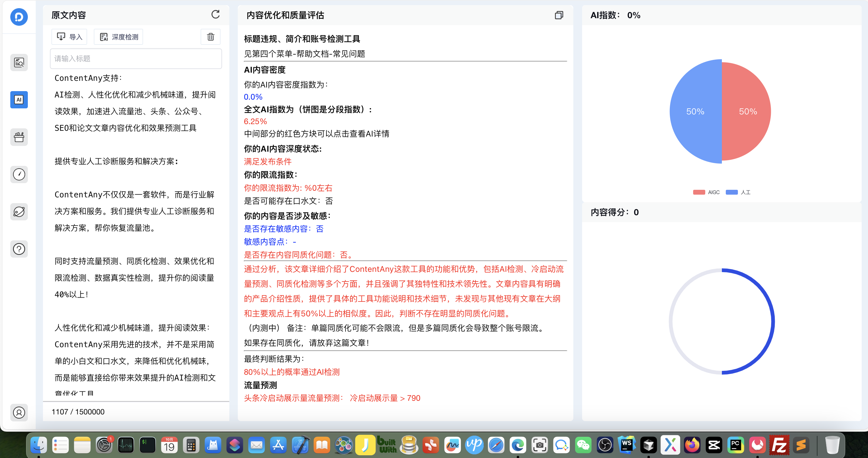Click the ContentAny logo at the top
The height and width of the screenshot is (458, 868).
[x=19, y=17]
